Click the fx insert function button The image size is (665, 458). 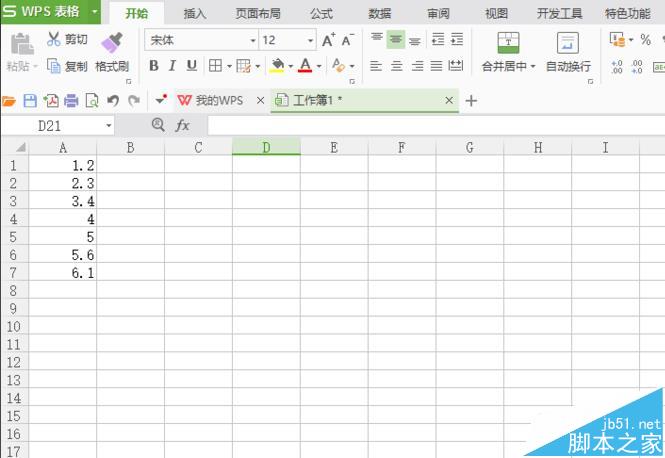[x=182, y=126]
